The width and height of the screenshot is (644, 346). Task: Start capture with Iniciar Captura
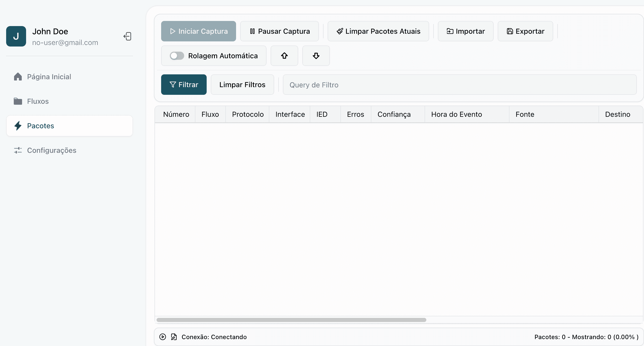coord(198,31)
